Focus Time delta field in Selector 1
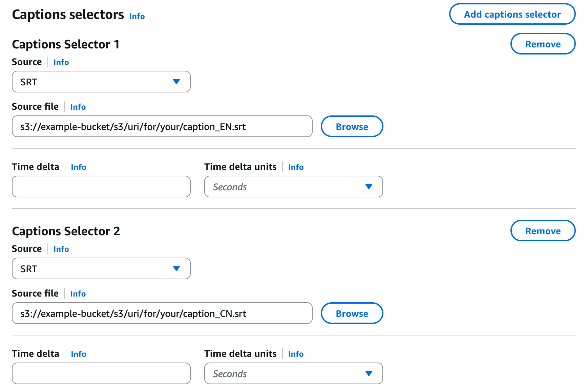588x392 pixels. 101,187
